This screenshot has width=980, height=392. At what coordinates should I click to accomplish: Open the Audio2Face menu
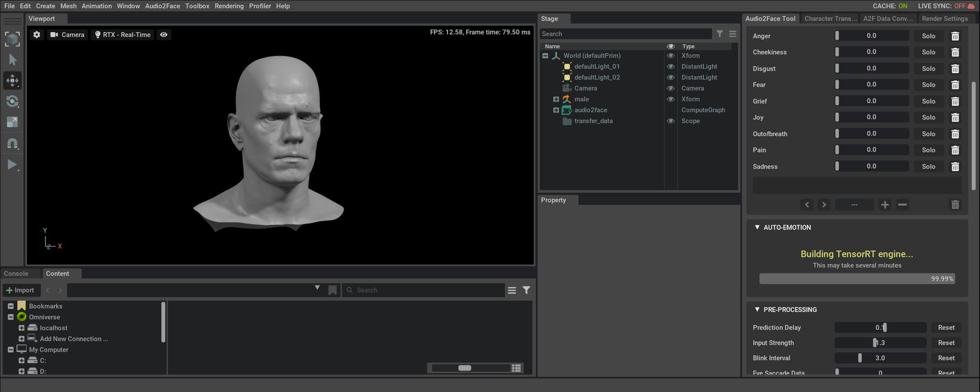click(162, 6)
